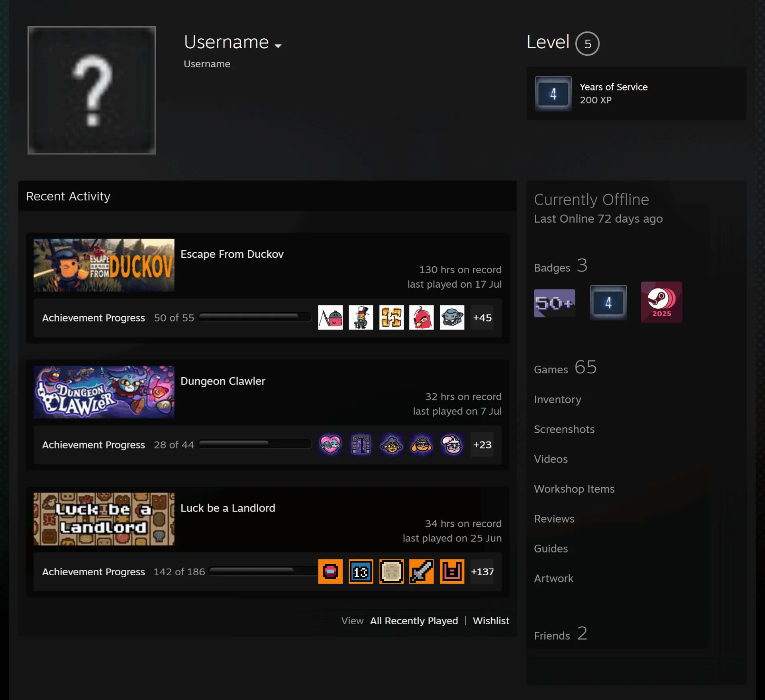
Task: Click Landlord sword achievement icon
Action: (422, 571)
